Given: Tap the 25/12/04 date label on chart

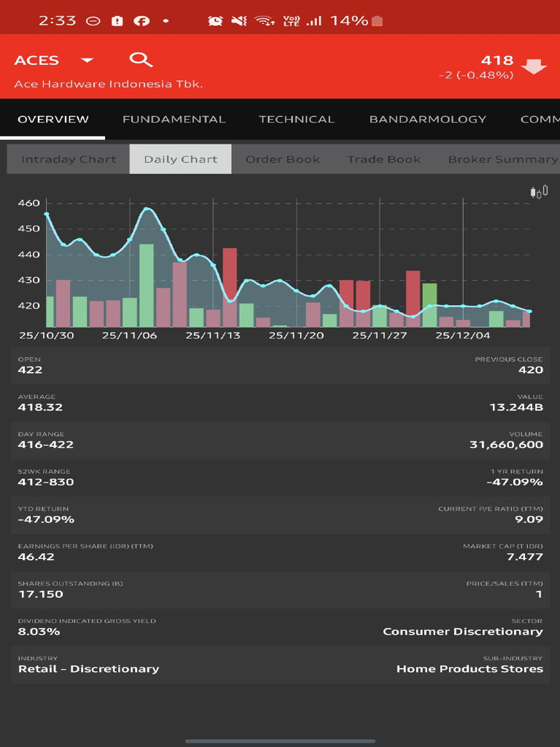Looking at the screenshot, I should pos(462,336).
